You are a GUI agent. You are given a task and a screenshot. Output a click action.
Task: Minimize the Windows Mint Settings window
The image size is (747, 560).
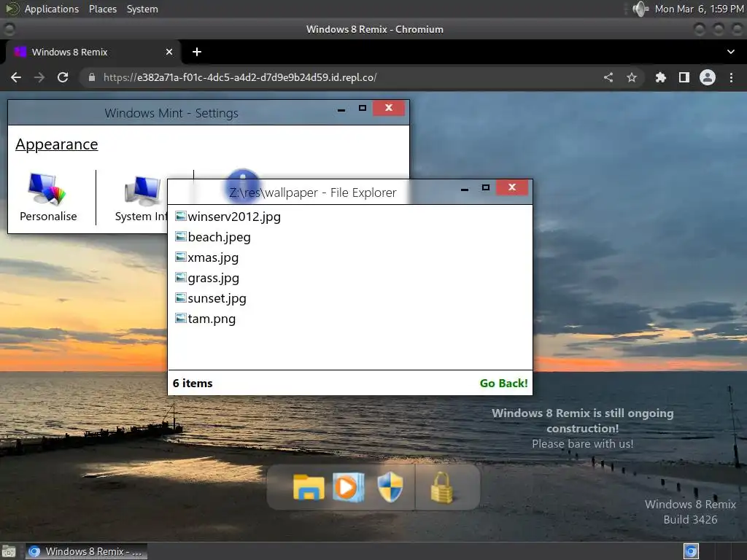click(341, 109)
